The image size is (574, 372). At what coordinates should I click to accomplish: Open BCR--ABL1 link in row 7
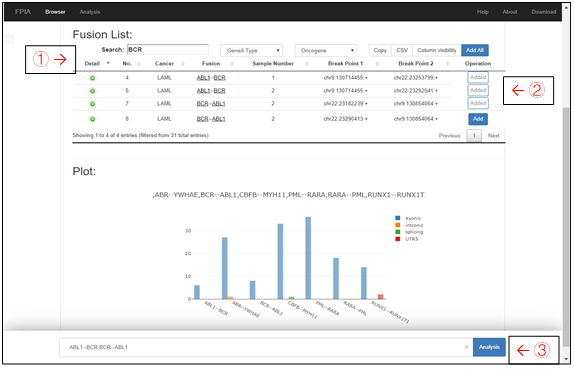click(x=211, y=104)
